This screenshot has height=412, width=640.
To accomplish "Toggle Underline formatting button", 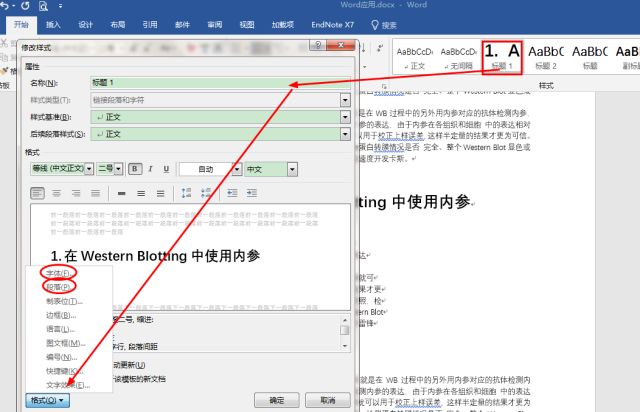I will (x=166, y=169).
